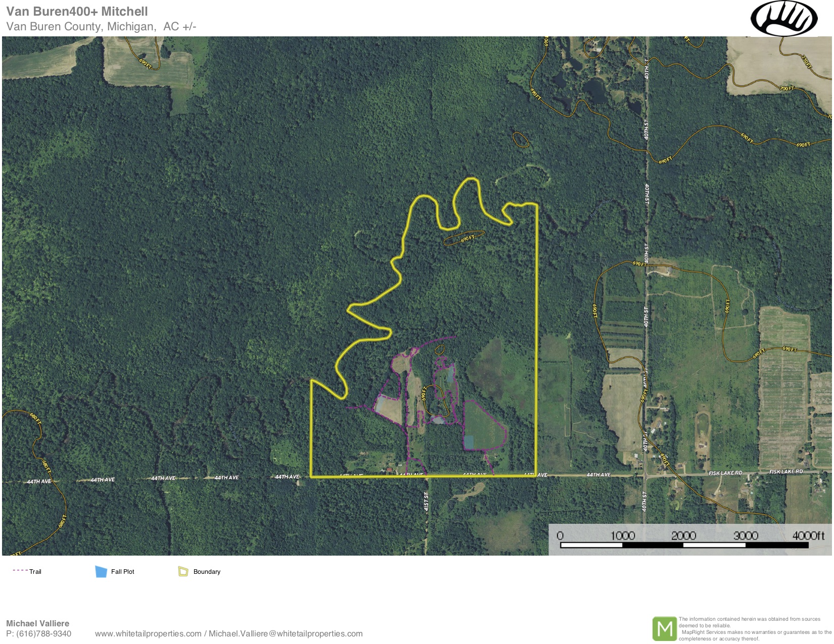Click the yellow Boundary legend polygon icon
Viewport: 834px width, 644px height.
(x=183, y=571)
